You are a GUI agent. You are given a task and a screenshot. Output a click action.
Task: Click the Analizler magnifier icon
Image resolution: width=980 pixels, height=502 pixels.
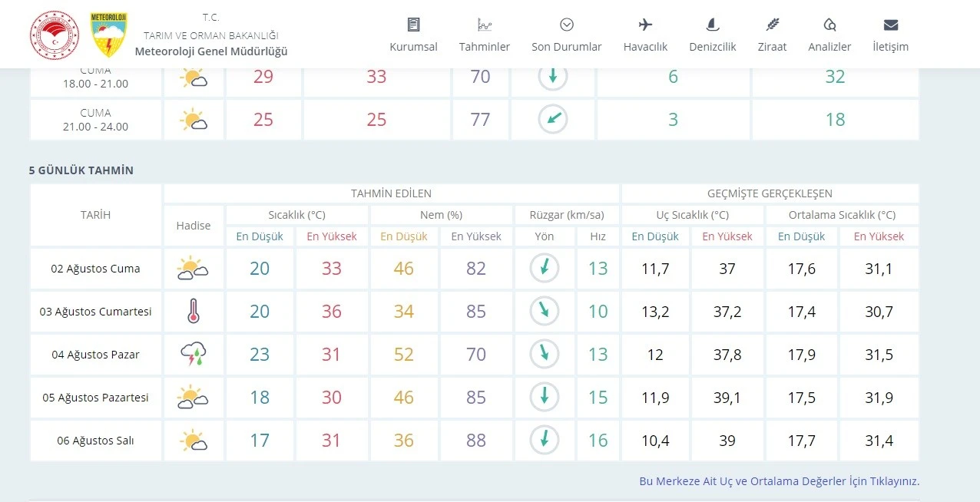(x=829, y=25)
